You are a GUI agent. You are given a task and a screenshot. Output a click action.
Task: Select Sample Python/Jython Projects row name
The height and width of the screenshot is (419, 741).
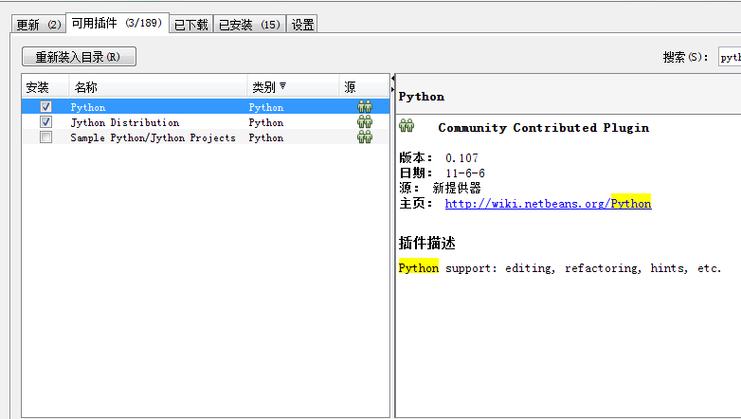click(x=153, y=137)
